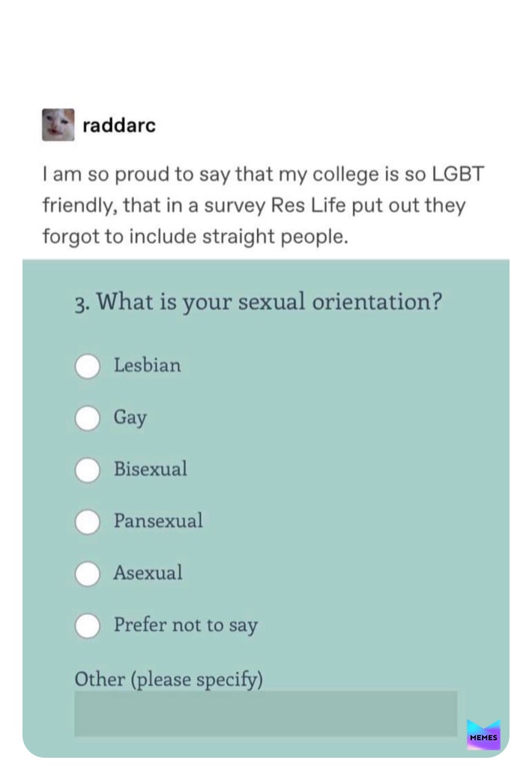Select the Gay radio button
The width and height of the screenshot is (532, 781).
coord(88,418)
